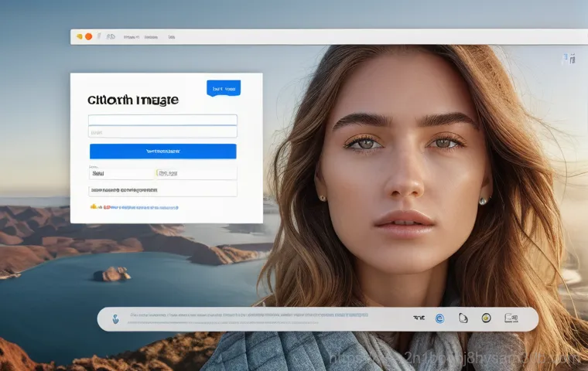588x371 pixels.
Task: Click the small blue button at dialog's top-right
Action: [224, 89]
